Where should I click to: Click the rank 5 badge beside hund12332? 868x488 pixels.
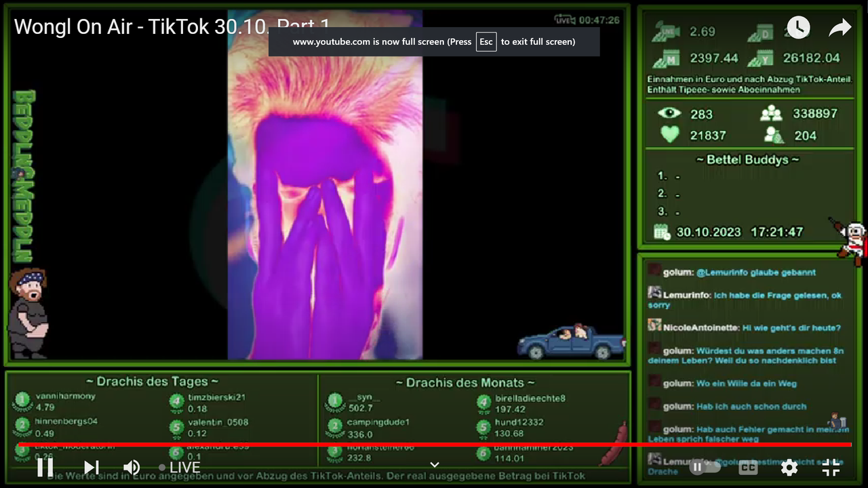click(x=483, y=428)
